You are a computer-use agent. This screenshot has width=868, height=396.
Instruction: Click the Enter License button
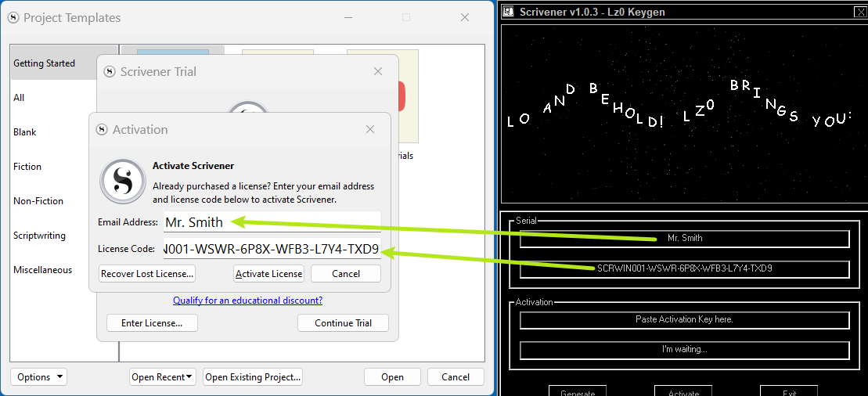(x=152, y=323)
